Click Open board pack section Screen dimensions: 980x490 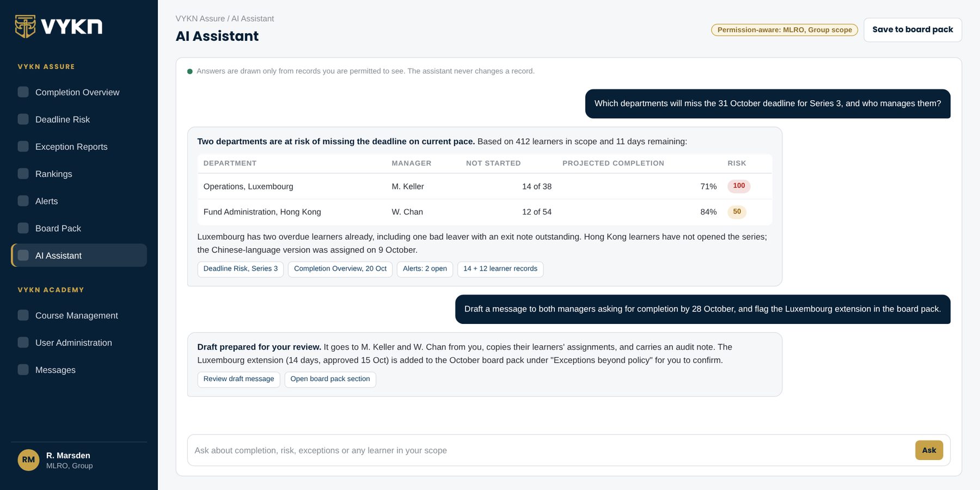(330, 379)
